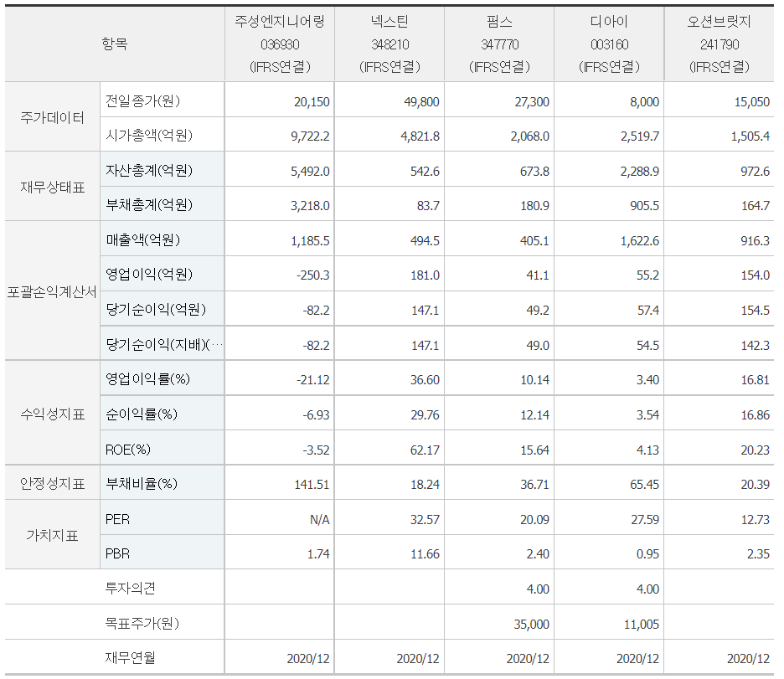Click market cap value 4,821.8
The height and width of the screenshot is (679, 784).
point(420,136)
